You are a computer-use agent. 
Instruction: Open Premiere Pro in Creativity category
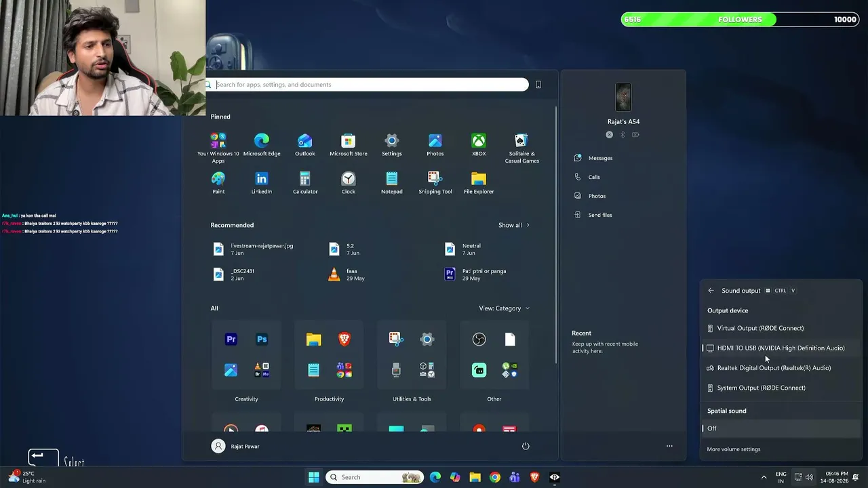231,340
